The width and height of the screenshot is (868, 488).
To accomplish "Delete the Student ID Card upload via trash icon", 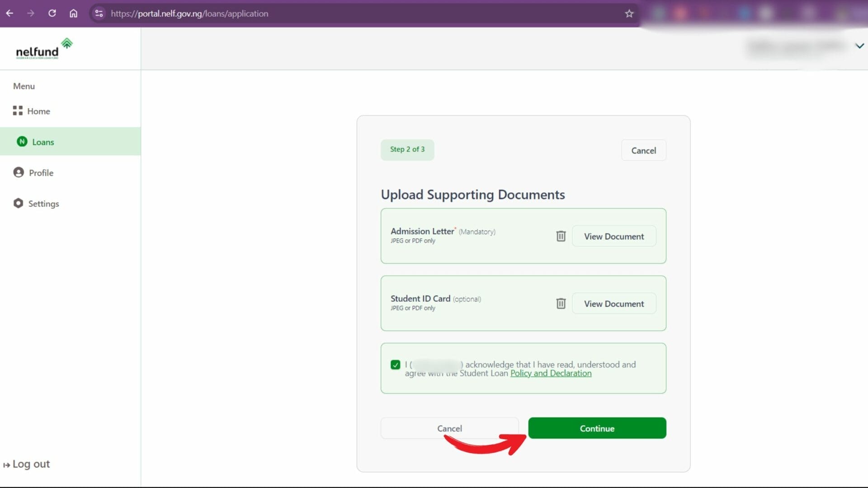I will pos(561,303).
